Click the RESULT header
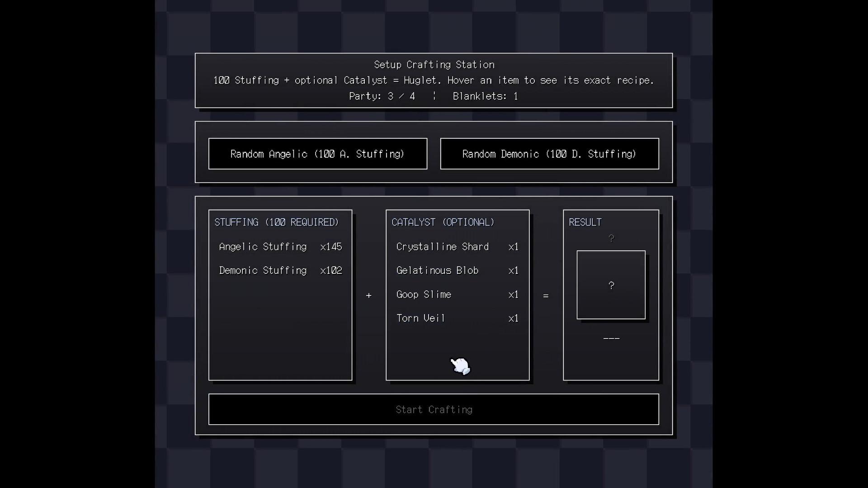This screenshot has width=868, height=488. (x=585, y=222)
